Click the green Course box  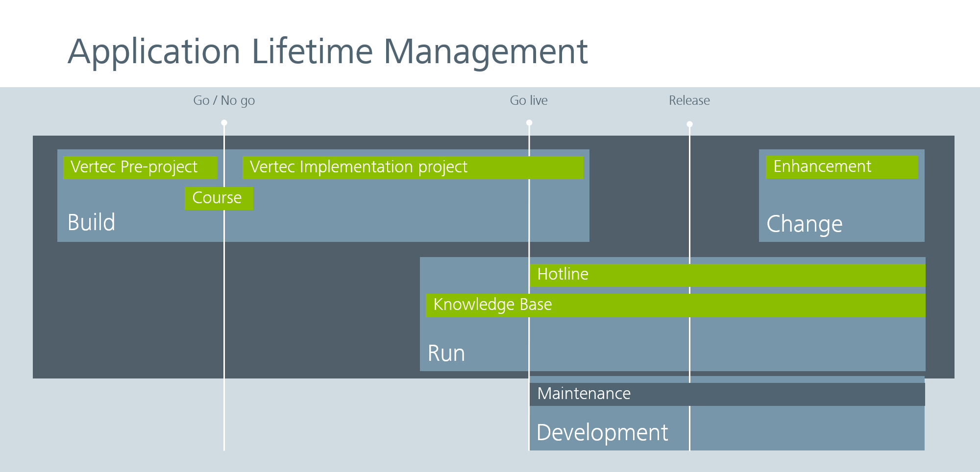click(x=219, y=198)
